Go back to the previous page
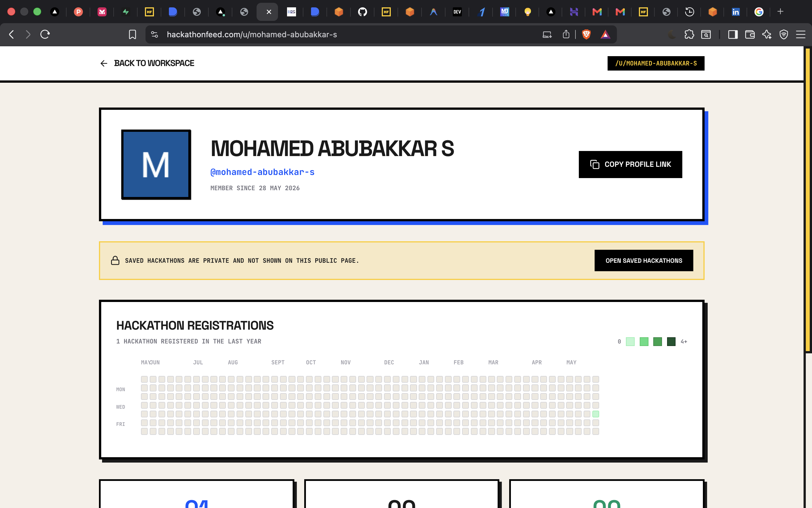Image resolution: width=812 pixels, height=508 pixels. 12,34
